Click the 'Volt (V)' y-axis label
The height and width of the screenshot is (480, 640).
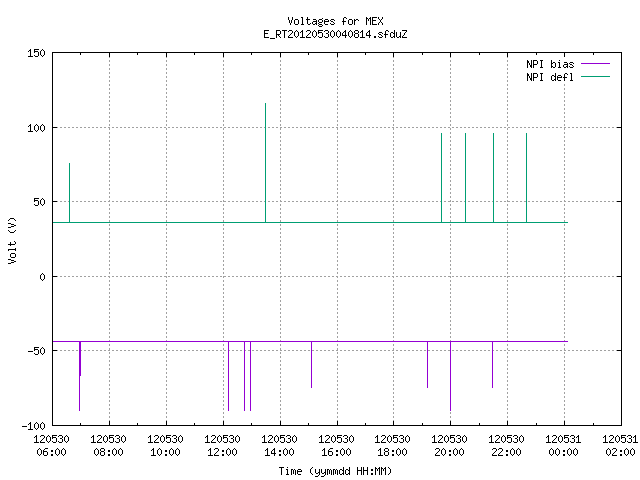coord(12,240)
